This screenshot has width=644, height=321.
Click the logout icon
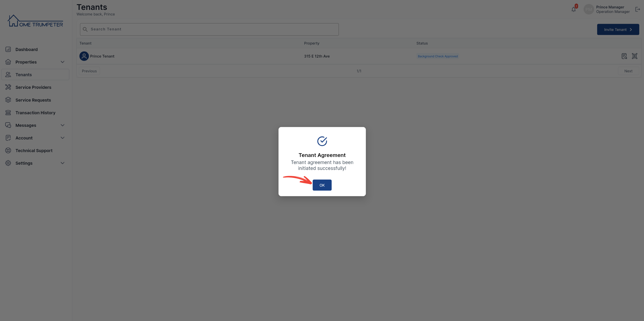coord(638,9)
